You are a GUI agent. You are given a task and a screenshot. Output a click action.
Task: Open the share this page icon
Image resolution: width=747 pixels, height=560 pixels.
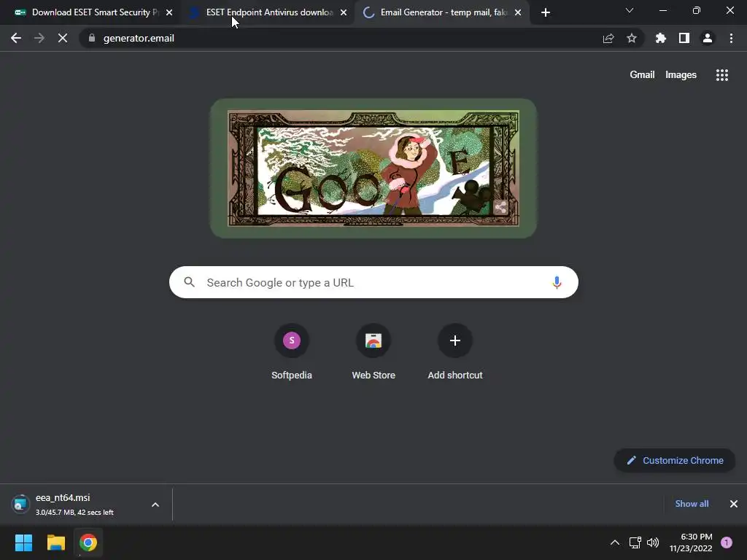tap(608, 38)
